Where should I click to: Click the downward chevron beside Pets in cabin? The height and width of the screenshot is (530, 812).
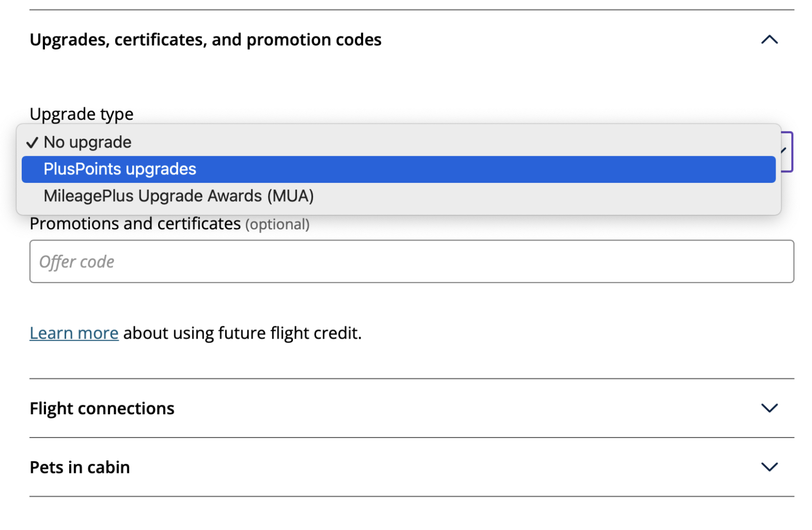[x=769, y=467]
